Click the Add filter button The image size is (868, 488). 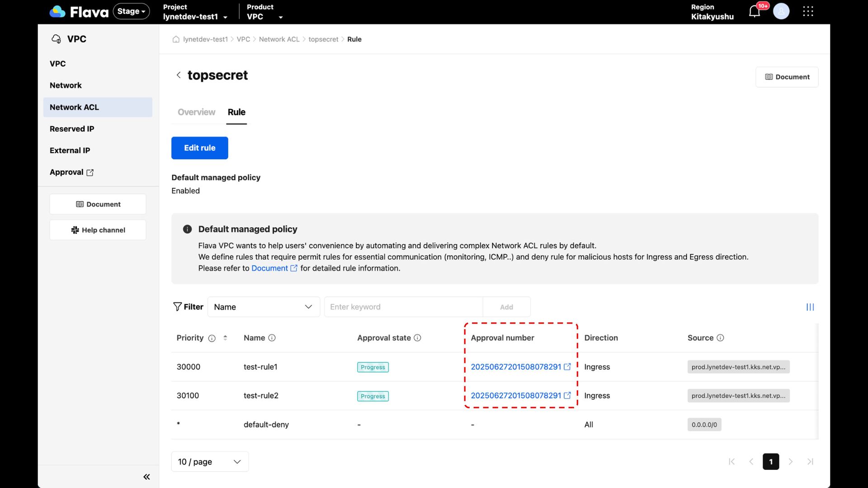[506, 307]
